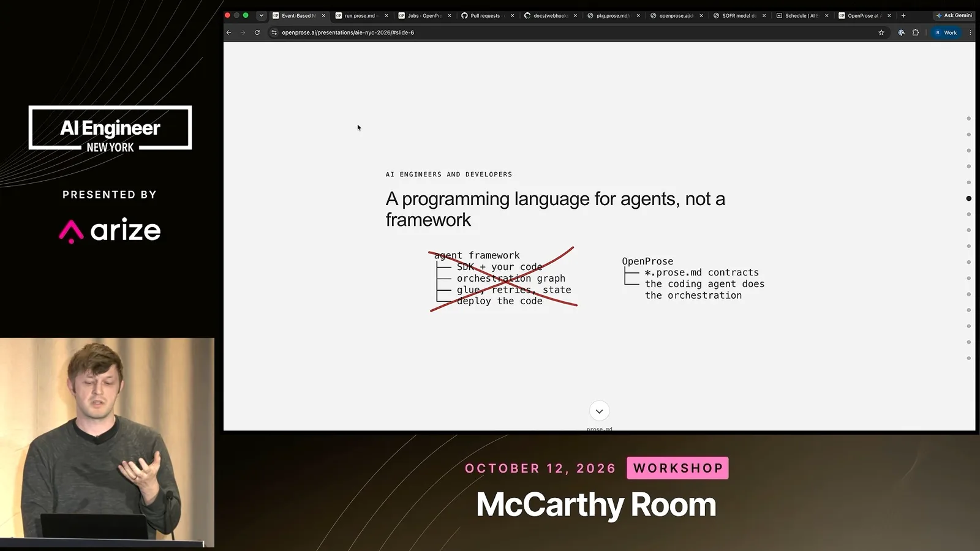Open the Chrome three-dot menu
The width and height of the screenshot is (980, 551).
coord(970,32)
